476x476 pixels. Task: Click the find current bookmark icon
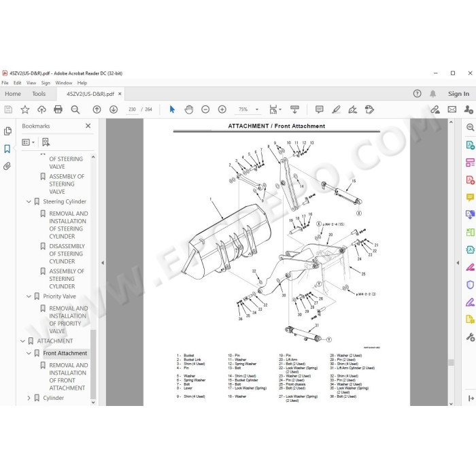click(x=46, y=142)
